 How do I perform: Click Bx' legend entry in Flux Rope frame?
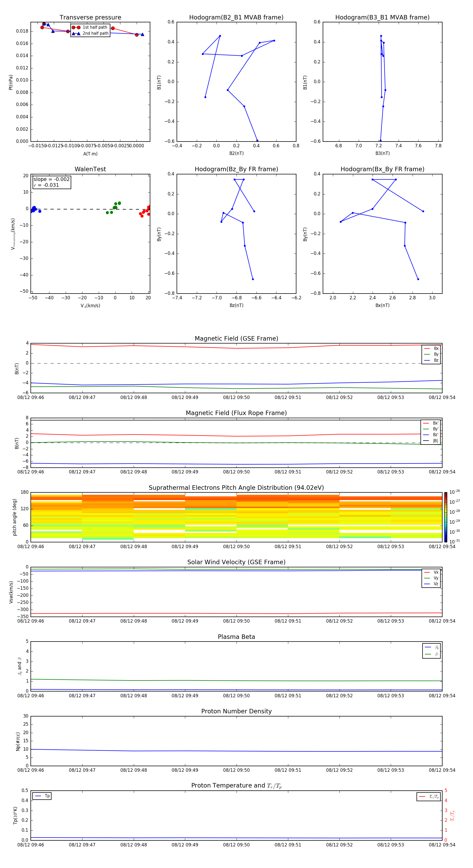pyautogui.click(x=431, y=423)
